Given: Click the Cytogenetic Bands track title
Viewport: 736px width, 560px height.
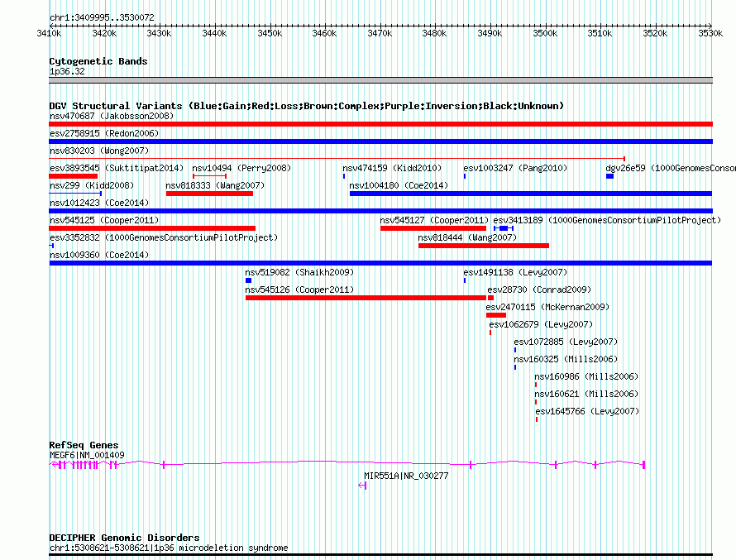Looking at the screenshot, I should pyautogui.click(x=98, y=61).
